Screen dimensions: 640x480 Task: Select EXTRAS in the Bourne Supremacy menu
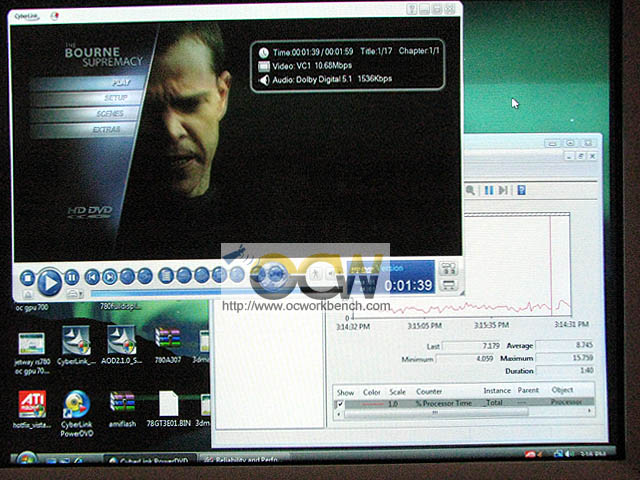(83, 129)
